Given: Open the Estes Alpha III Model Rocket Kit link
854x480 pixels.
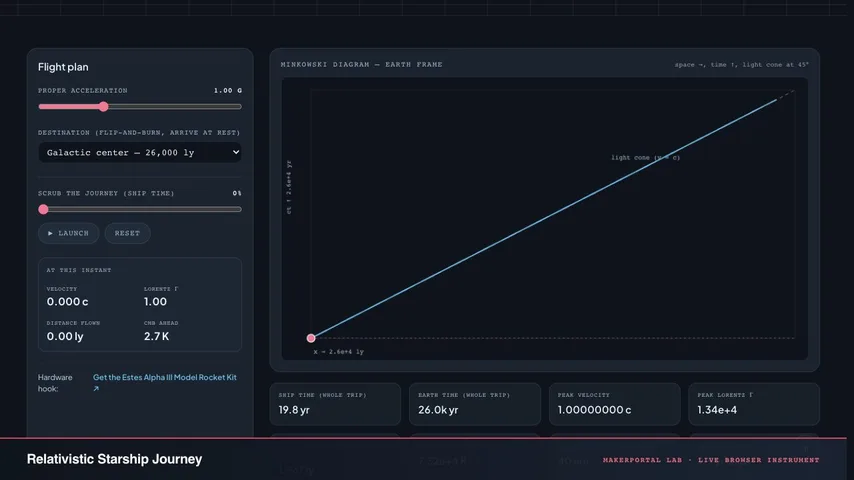Looking at the screenshot, I should pyautogui.click(x=164, y=377).
